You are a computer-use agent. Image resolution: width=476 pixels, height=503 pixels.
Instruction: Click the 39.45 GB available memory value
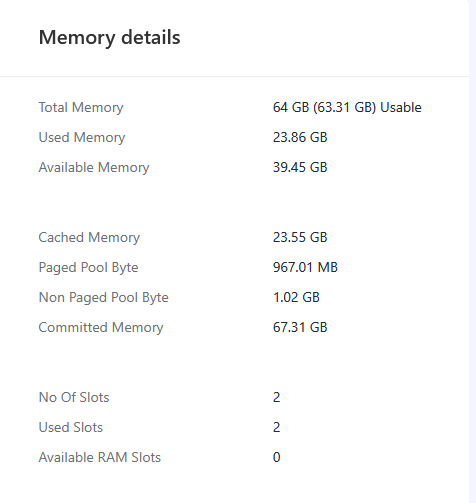[x=300, y=167]
